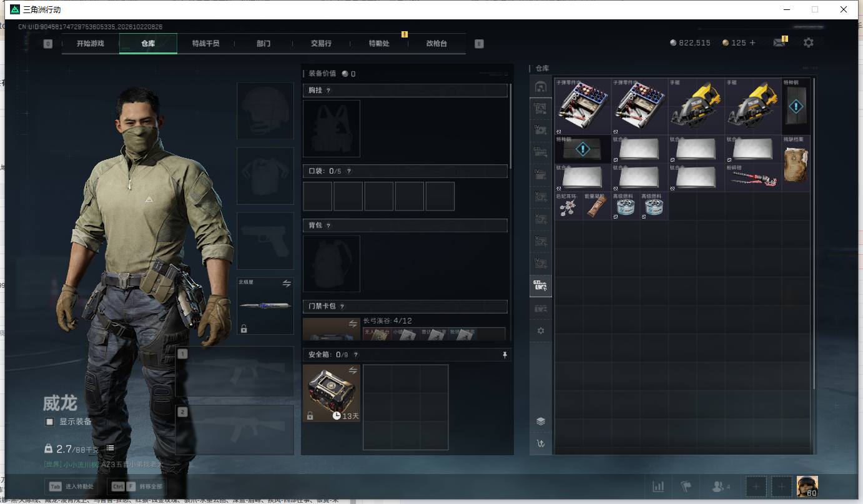Click the warehouse sort/stack icon

click(541, 421)
